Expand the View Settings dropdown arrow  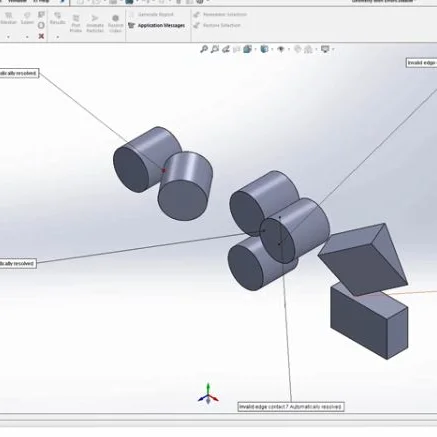click(x=333, y=50)
